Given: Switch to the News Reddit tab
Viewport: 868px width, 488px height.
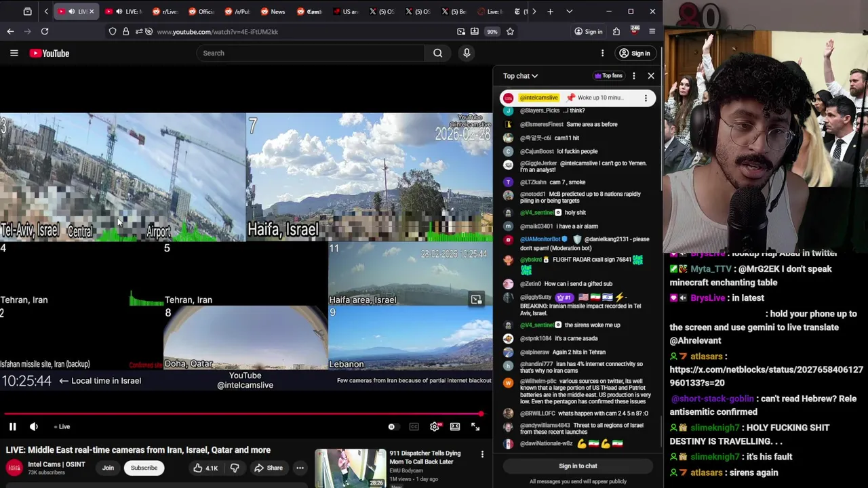Looking at the screenshot, I should tap(273, 12).
